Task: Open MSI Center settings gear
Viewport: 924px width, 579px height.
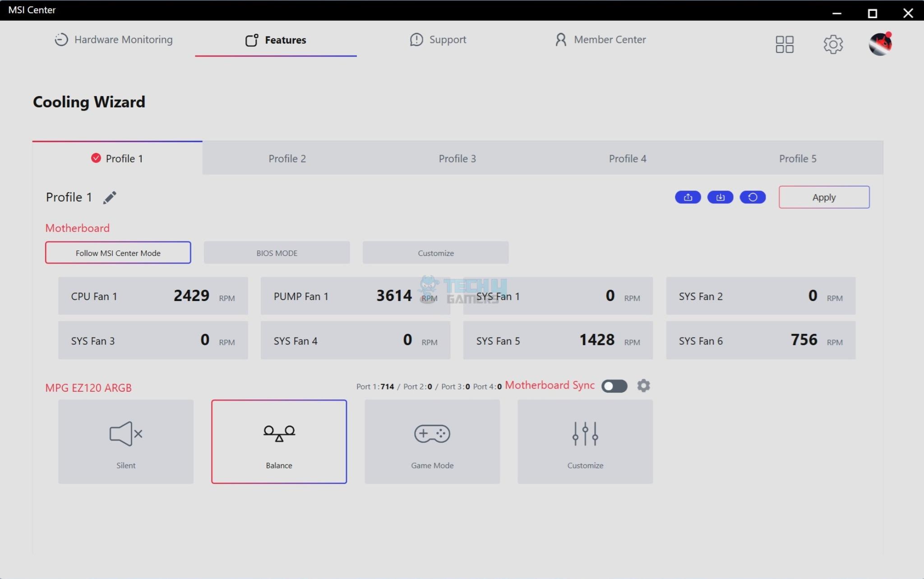Action: (833, 44)
